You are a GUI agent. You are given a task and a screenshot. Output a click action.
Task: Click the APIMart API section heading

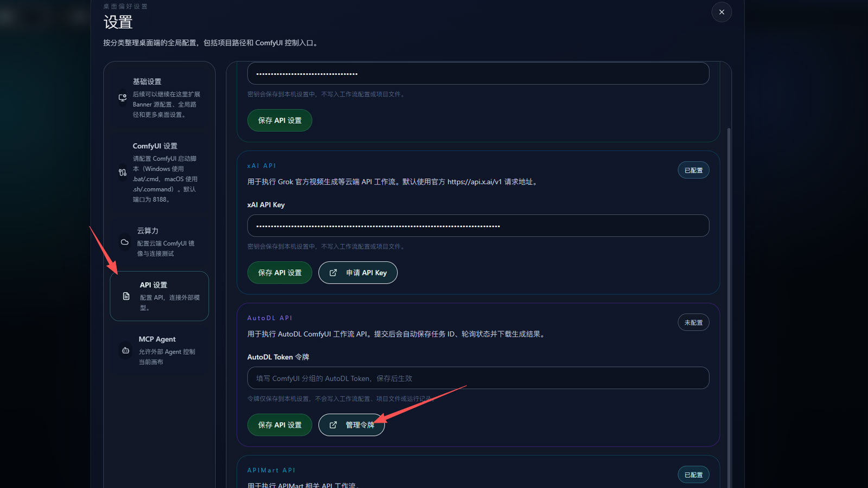point(271,471)
